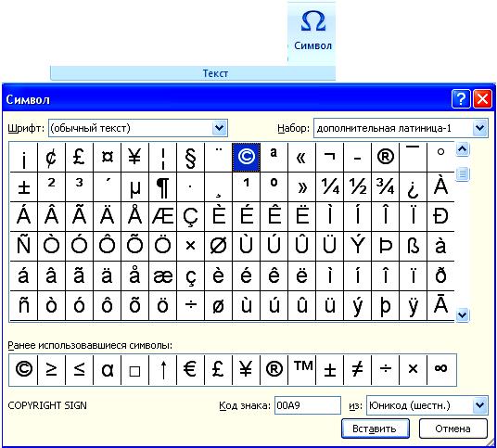497x448 pixels.
Task: Select the Ø capital slashed O symbol
Action: coord(219,247)
